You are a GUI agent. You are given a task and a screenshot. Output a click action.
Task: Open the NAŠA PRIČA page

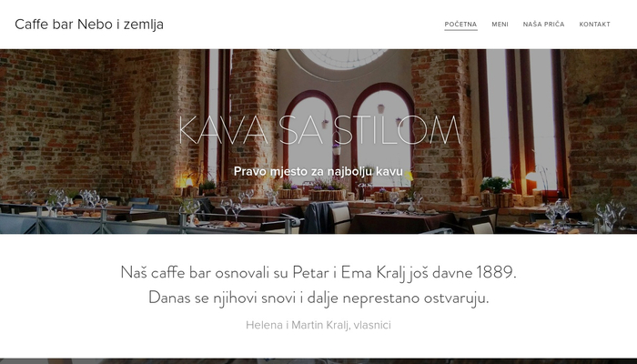(x=543, y=25)
